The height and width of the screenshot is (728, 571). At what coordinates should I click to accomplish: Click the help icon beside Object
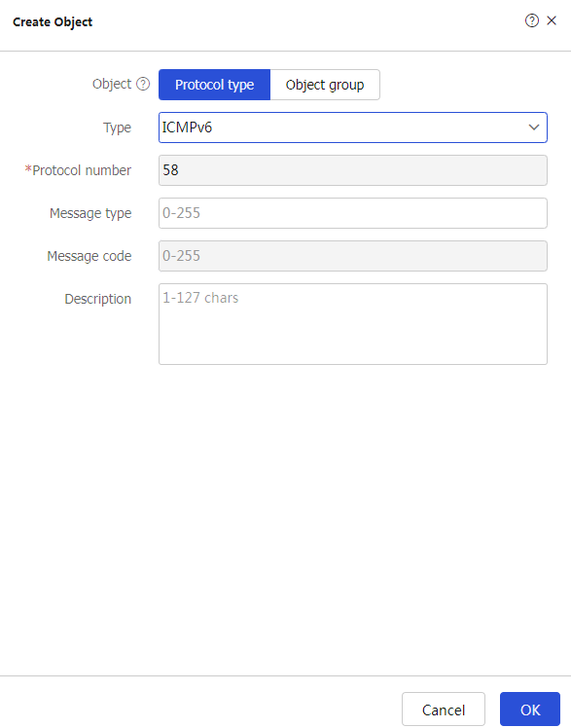(x=143, y=84)
